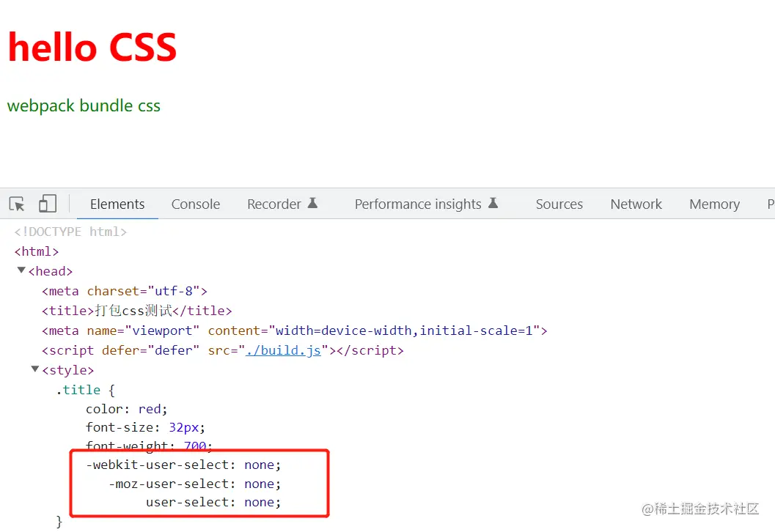Click the -webkit-user-select: none line
Image resolution: width=775 pixels, height=532 pixels.
tap(183, 465)
